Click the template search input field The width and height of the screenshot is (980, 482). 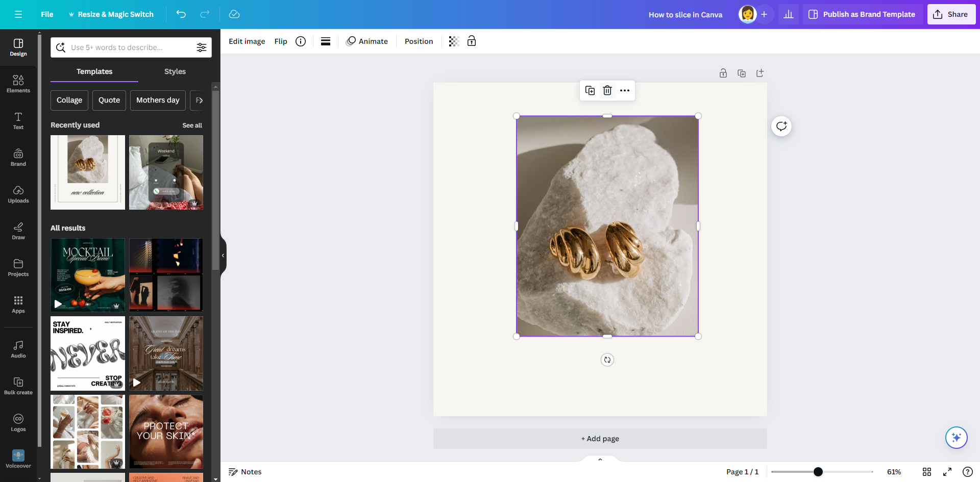(132, 47)
